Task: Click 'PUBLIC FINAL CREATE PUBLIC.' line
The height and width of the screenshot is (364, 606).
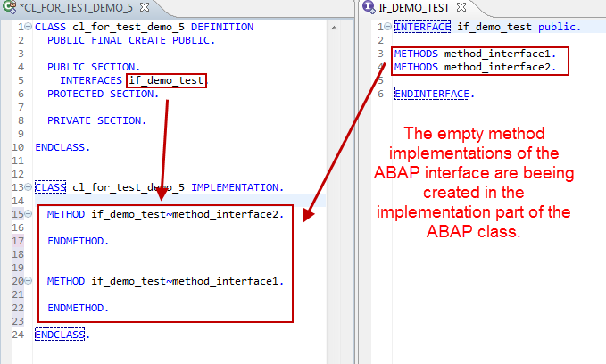Action: pos(131,40)
